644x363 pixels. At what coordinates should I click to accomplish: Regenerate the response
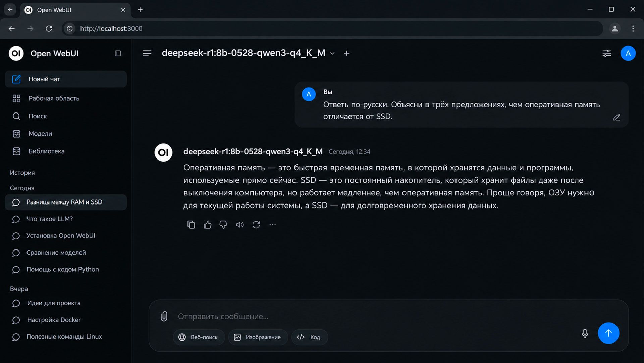tap(256, 225)
